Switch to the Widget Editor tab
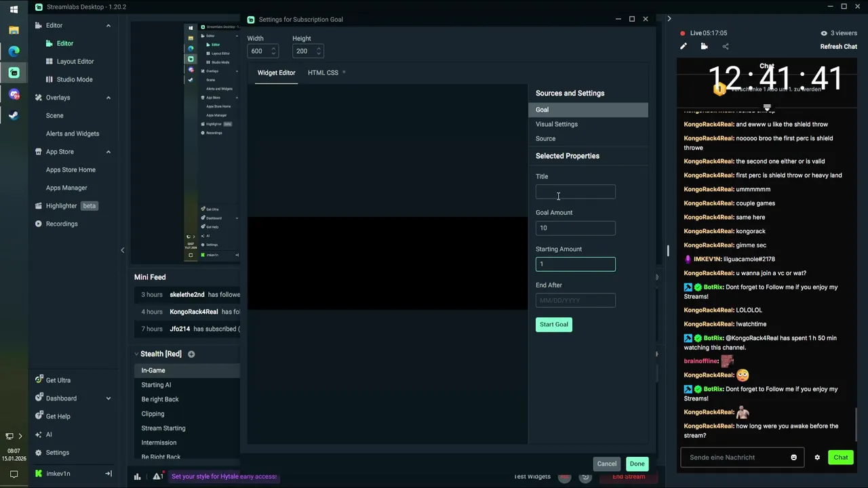868x488 pixels. [x=276, y=73]
